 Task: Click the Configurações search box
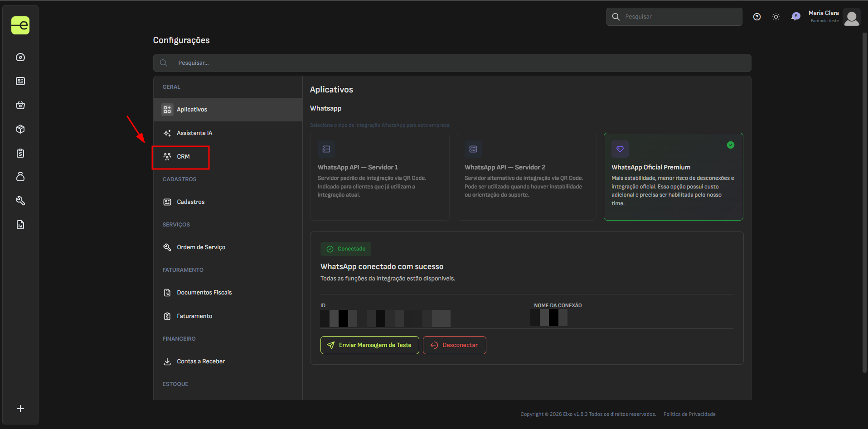[452, 63]
